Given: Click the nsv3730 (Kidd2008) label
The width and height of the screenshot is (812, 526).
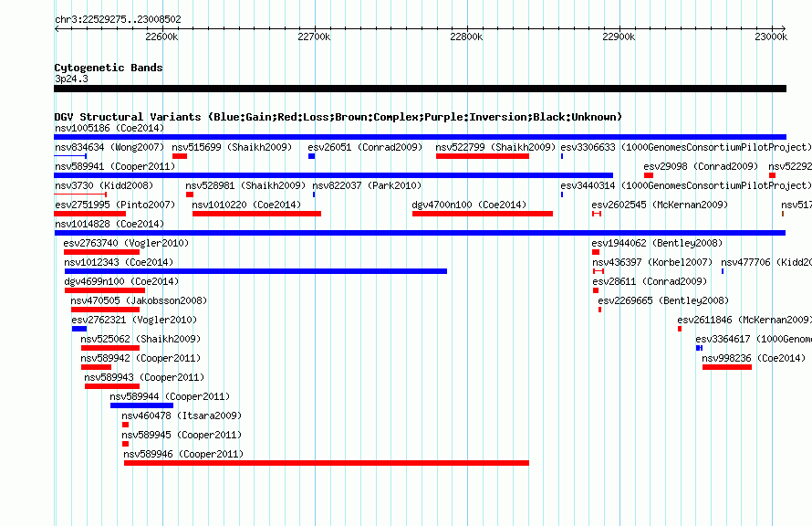Looking at the screenshot, I should point(104,185).
